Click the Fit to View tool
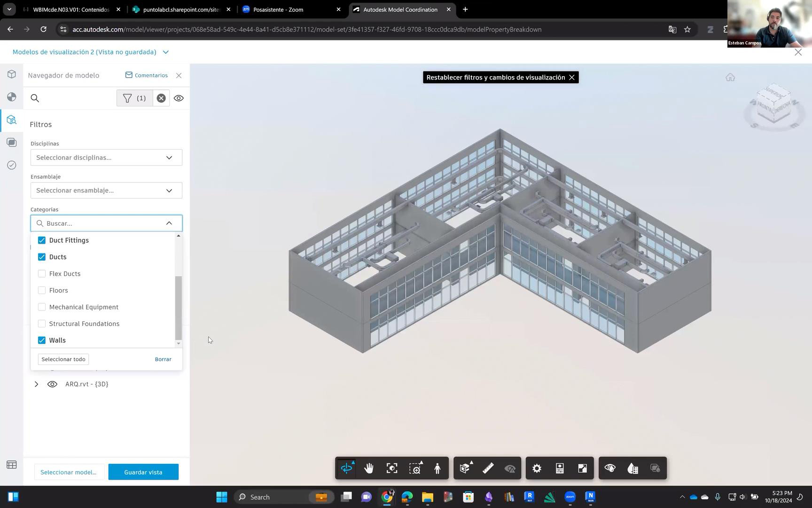The width and height of the screenshot is (812, 508). click(392, 468)
